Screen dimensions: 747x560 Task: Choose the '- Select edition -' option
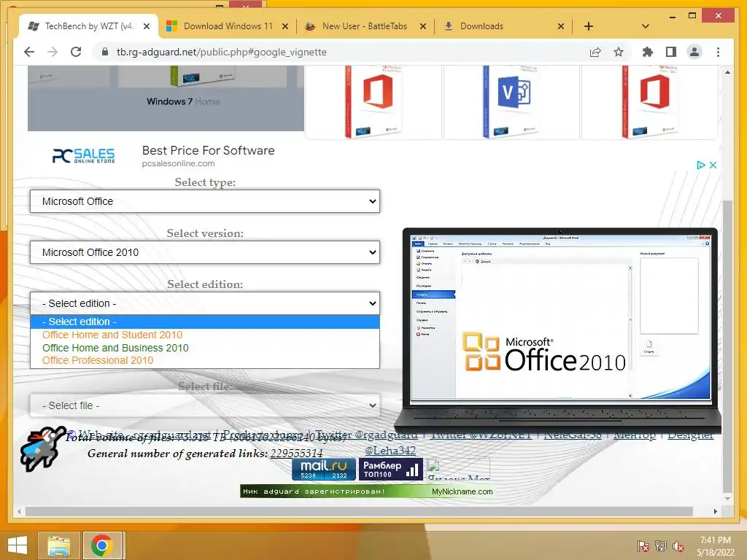pos(205,322)
